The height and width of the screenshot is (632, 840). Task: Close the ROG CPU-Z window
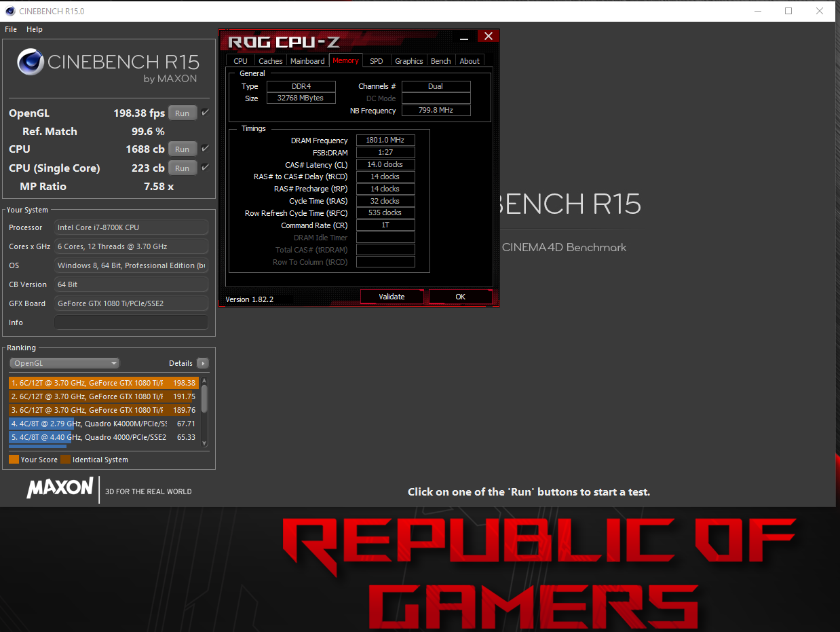click(487, 37)
